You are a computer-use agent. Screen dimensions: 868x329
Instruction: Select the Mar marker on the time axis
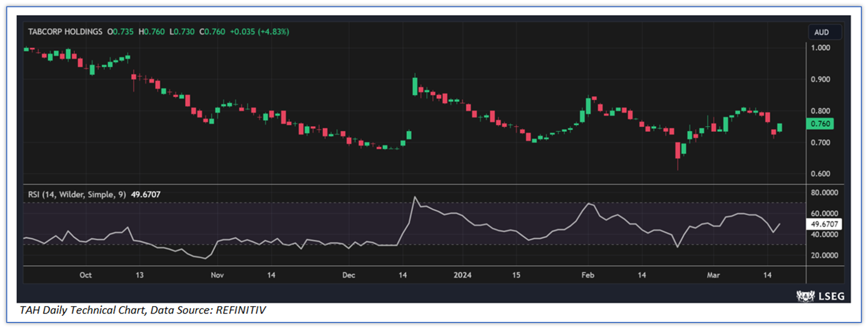point(713,275)
